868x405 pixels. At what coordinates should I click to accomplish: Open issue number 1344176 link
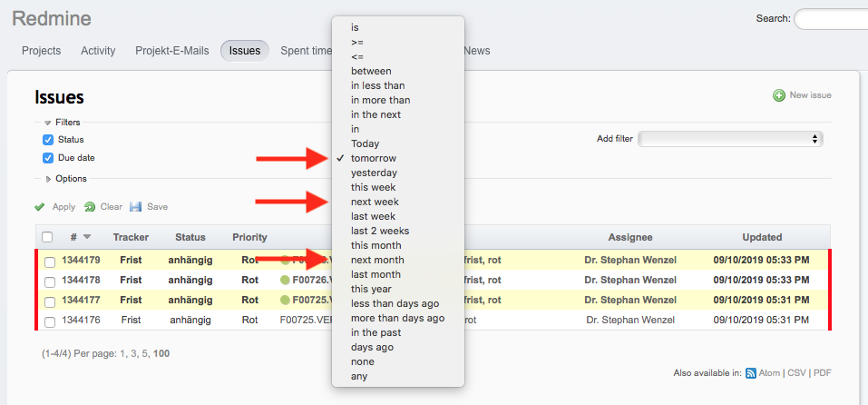(x=81, y=320)
